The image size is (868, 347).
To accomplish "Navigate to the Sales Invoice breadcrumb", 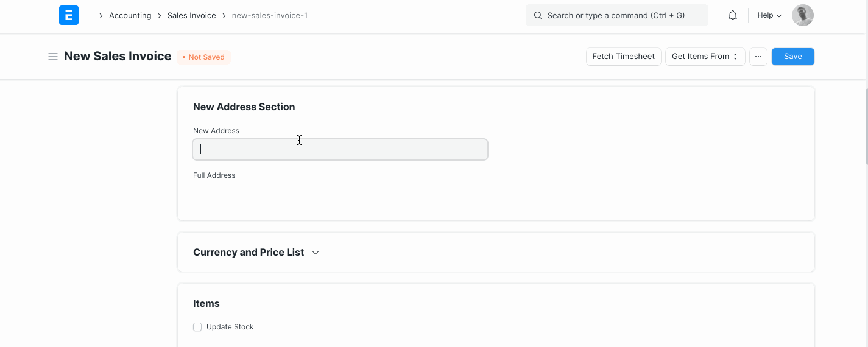I will point(191,15).
